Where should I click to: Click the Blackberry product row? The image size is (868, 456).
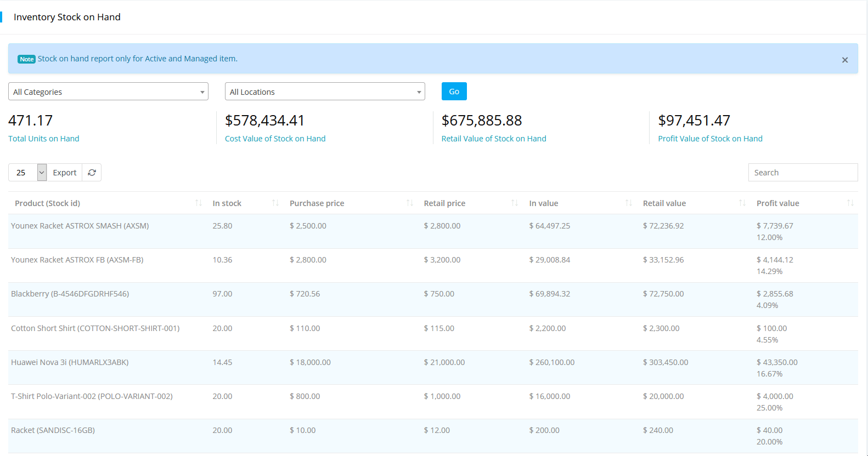coord(70,294)
